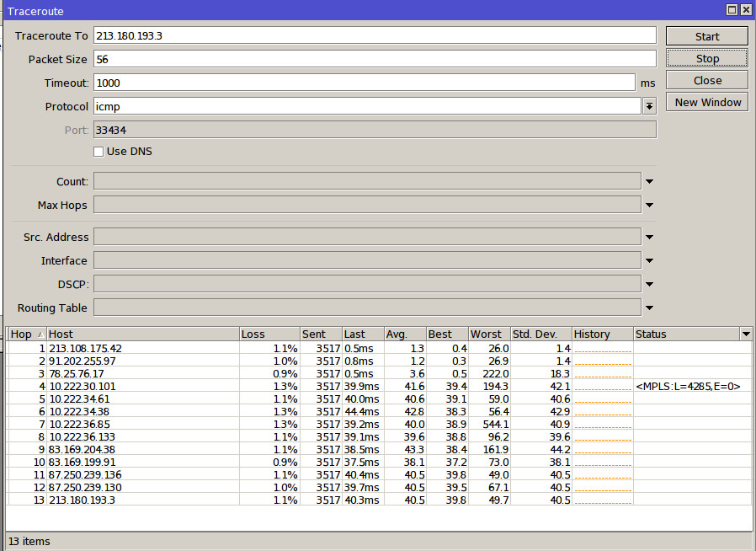This screenshot has width=756, height=551.
Task: Enable the Use DNS checkbox
Action: pos(98,152)
